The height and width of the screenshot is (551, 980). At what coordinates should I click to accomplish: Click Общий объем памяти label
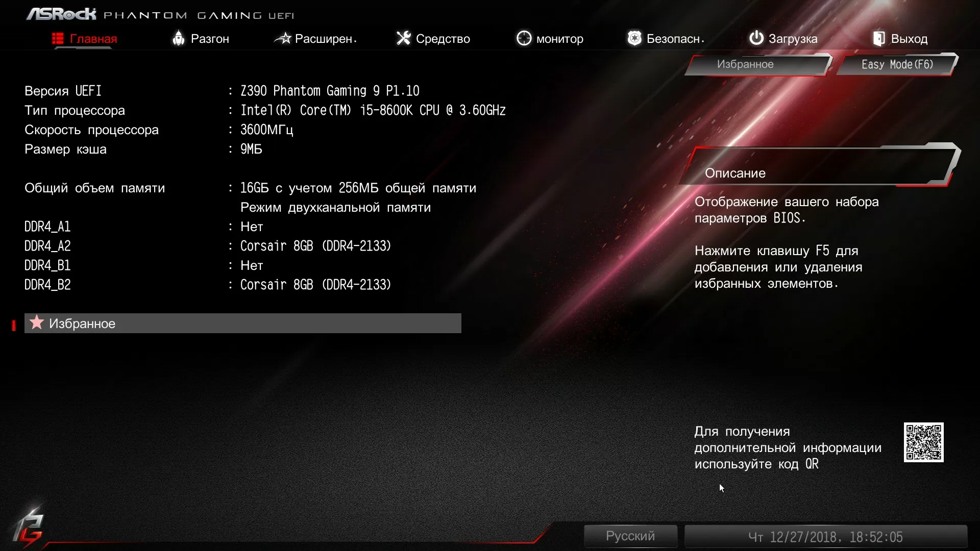click(94, 188)
